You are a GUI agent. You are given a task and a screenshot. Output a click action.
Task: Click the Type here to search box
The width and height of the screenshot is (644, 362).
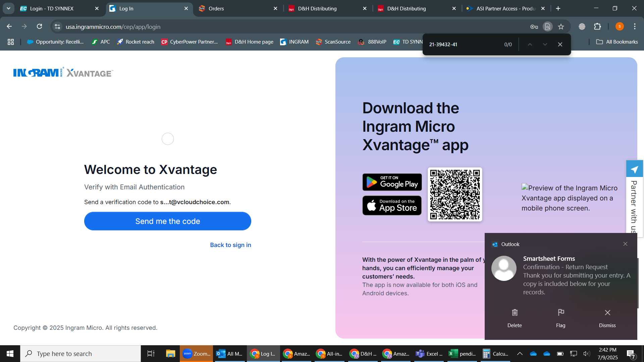pyautogui.click(x=80, y=354)
